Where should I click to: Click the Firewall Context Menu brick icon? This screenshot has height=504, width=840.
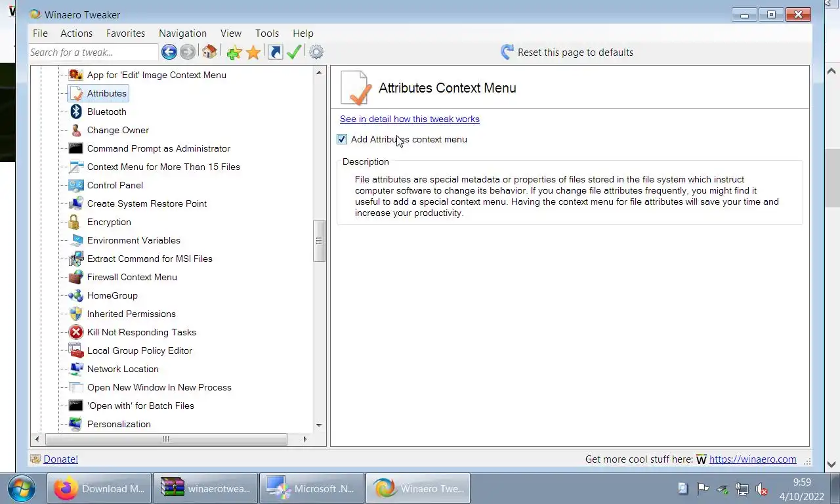76,277
